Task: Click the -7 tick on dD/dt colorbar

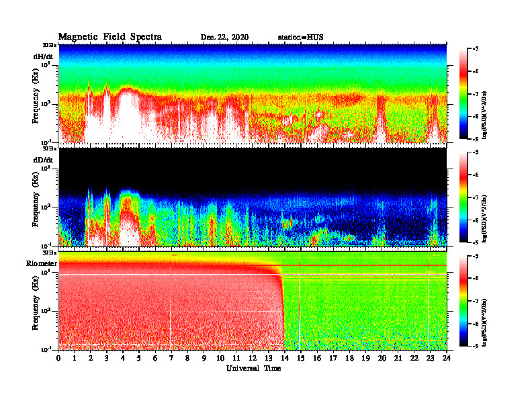Action: click(x=476, y=197)
